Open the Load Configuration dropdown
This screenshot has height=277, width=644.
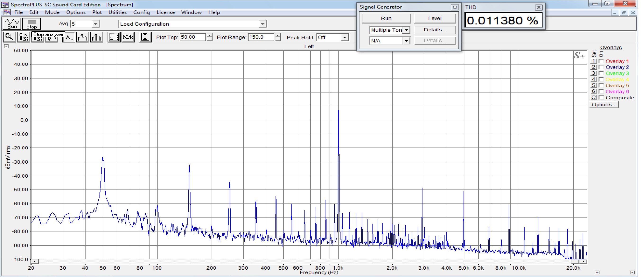point(263,24)
